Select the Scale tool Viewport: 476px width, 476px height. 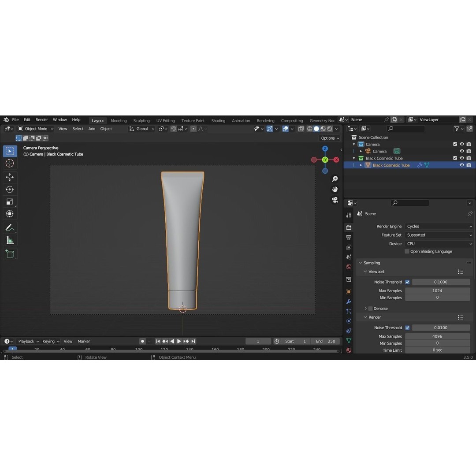click(x=10, y=201)
